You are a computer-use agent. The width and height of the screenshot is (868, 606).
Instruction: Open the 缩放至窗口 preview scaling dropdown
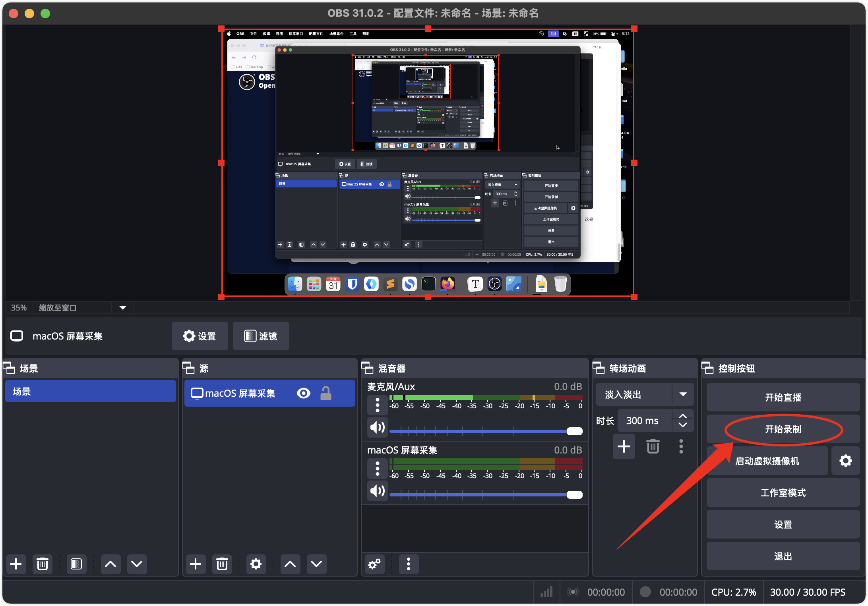pos(123,307)
